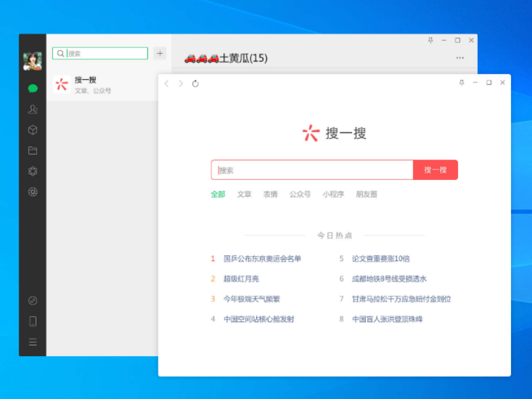Screen dimensions: 532x399
Task: Select the 搜一搜 entry in the chat list
Action: click(102, 85)
